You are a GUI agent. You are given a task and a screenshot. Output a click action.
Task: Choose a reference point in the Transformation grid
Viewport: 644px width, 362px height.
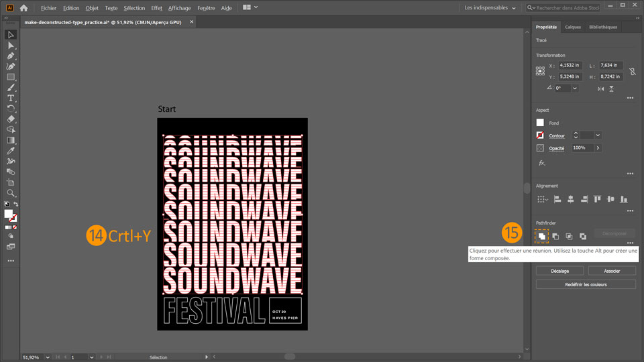point(540,71)
